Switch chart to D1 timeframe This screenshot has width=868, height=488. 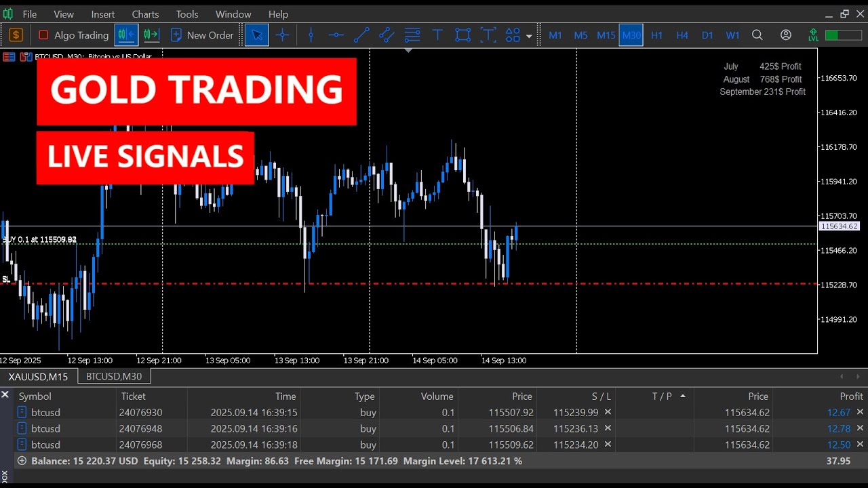tap(707, 35)
